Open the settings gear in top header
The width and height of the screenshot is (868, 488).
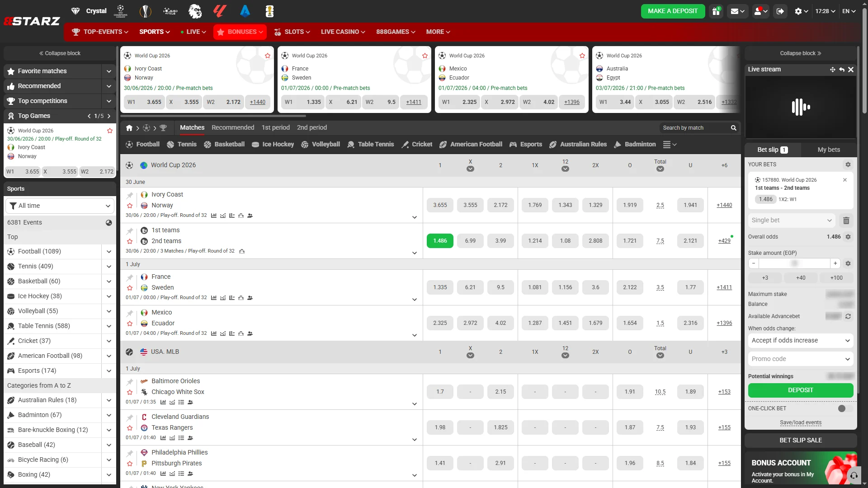click(801, 11)
